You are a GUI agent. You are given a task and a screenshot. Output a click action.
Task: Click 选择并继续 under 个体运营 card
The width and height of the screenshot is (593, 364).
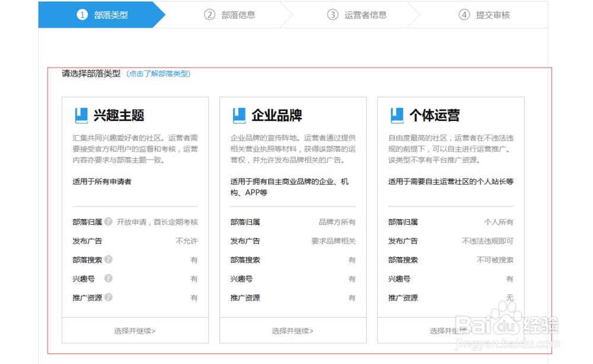pos(451,331)
